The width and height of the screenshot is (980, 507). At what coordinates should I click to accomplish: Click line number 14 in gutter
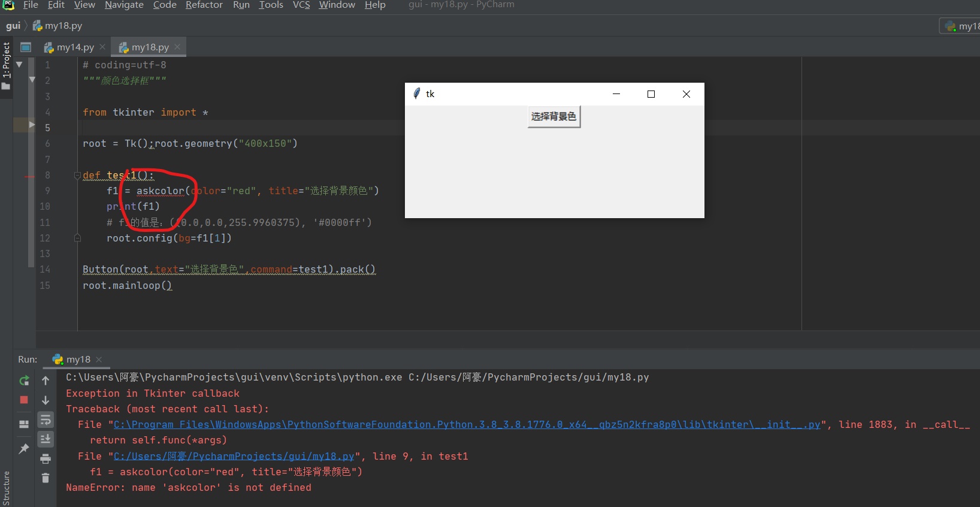point(45,269)
